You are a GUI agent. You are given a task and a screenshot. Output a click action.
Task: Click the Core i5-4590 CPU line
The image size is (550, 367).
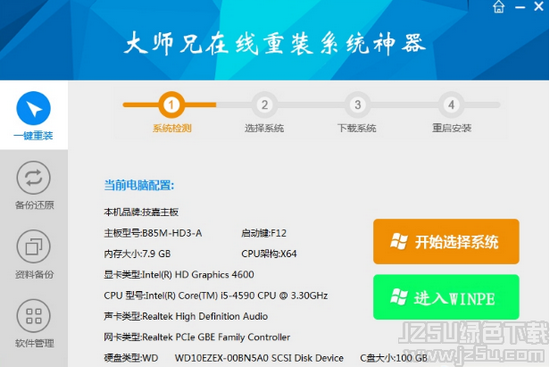pyautogui.click(x=216, y=295)
